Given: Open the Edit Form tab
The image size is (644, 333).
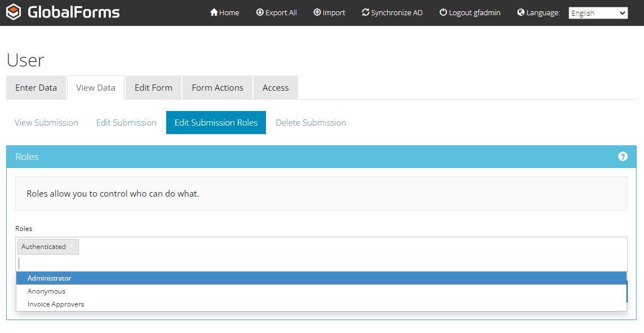Looking at the screenshot, I should point(153,88).
